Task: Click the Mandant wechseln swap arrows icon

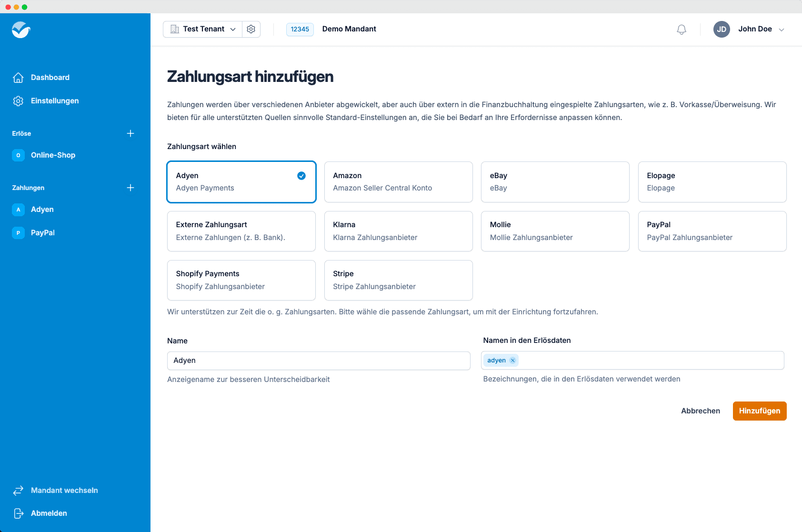Action: click(x=18, y=490)
